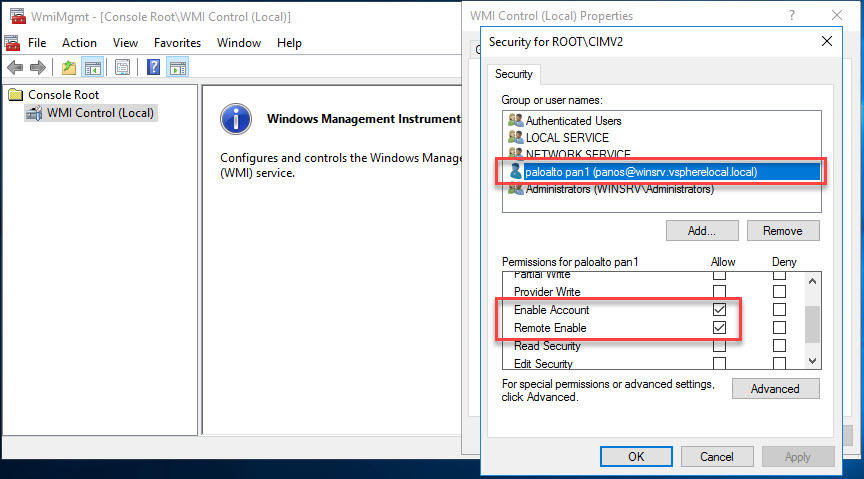Screen dimensions: 864x479
Task: Select Console Root in the tree
Action: click(x=63, y=95)
